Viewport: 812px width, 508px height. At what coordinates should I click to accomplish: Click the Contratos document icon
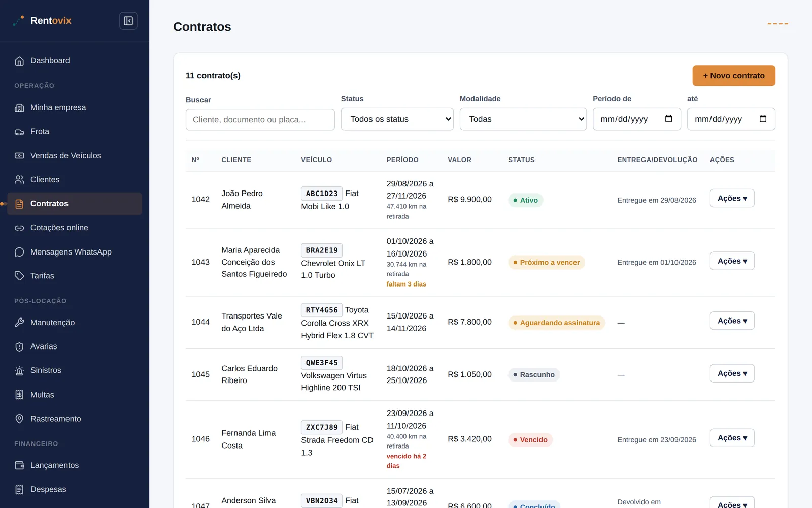click(19, 204)
